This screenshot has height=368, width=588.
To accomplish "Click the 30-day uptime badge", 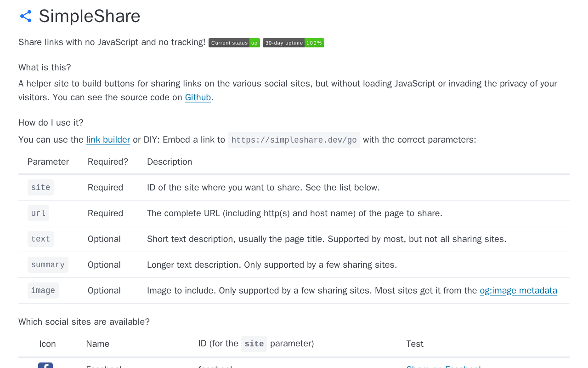I will (294, 43).
